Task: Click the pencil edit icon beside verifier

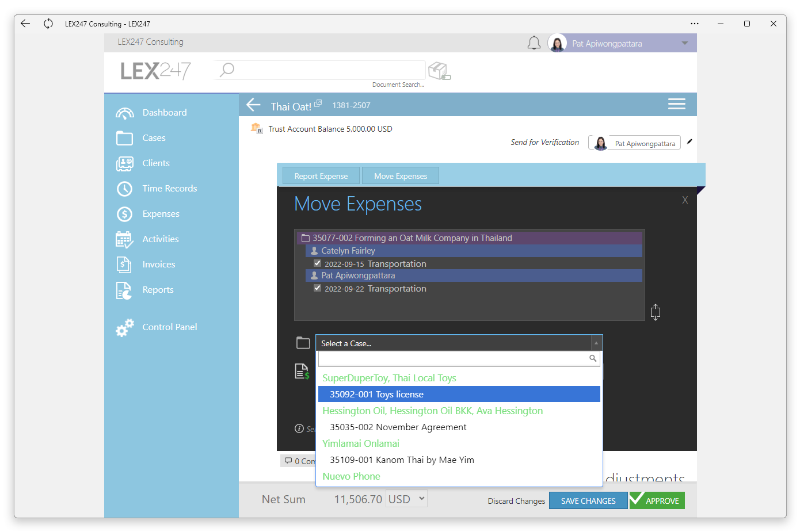Action: (689, 141)
